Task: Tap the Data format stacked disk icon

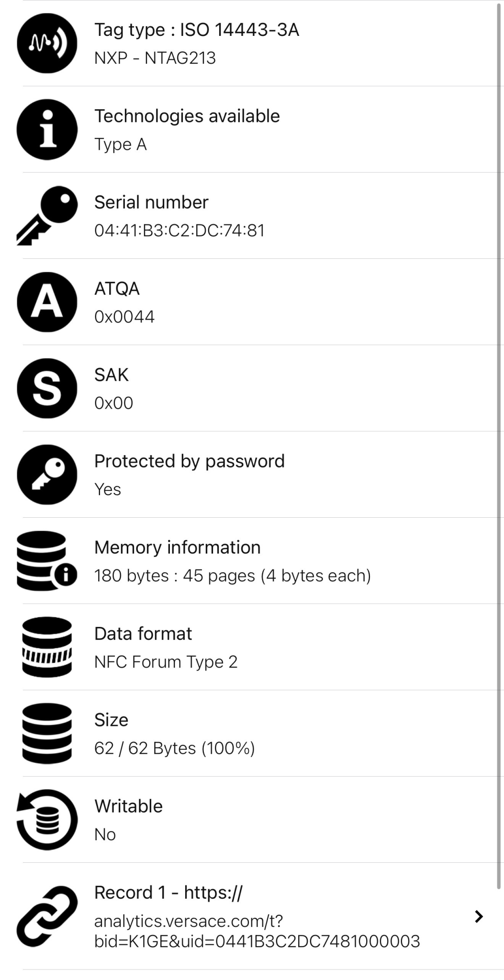Action: tap(47, 647)
